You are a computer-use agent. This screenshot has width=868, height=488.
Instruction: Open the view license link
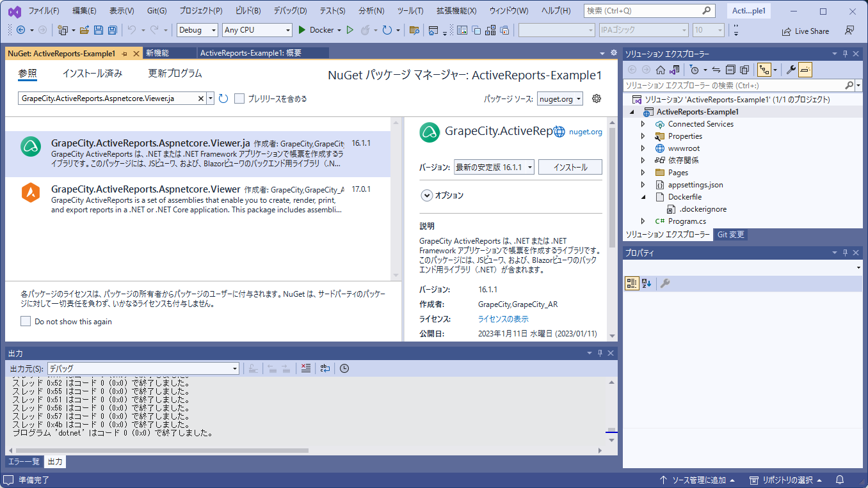click(503, 319)
